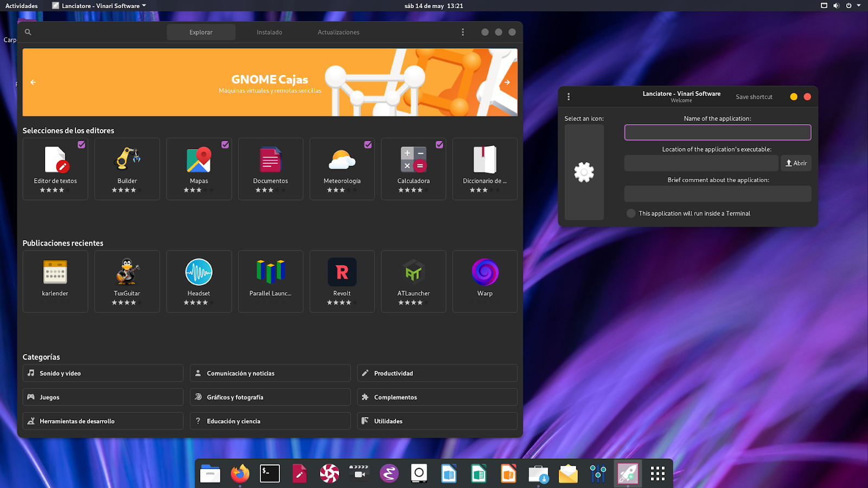Open the Utilidades category
Viewport: 868px width, 488px height.
(437, 421)
